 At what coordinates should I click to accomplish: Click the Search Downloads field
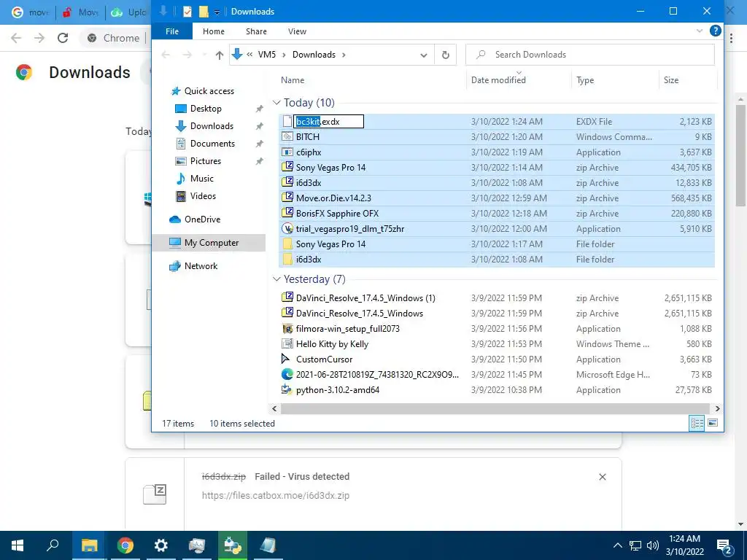coord(589,55)
